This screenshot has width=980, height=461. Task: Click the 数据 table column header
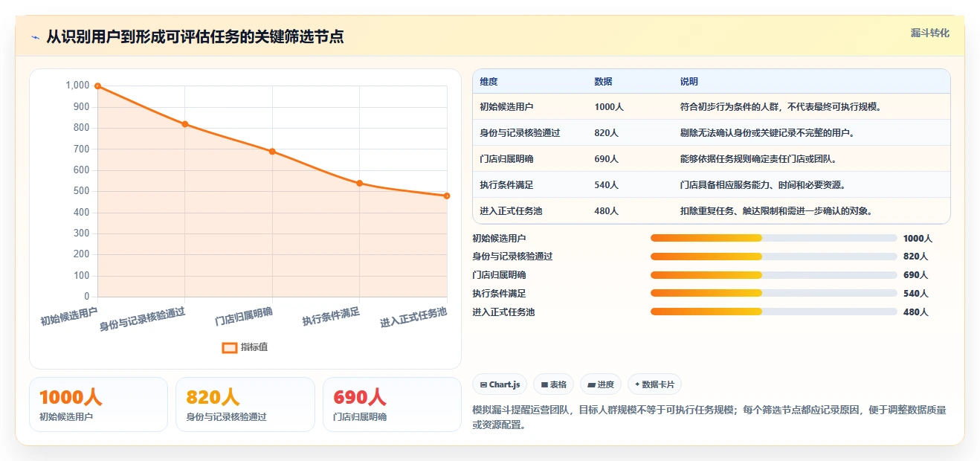[603, 82]
